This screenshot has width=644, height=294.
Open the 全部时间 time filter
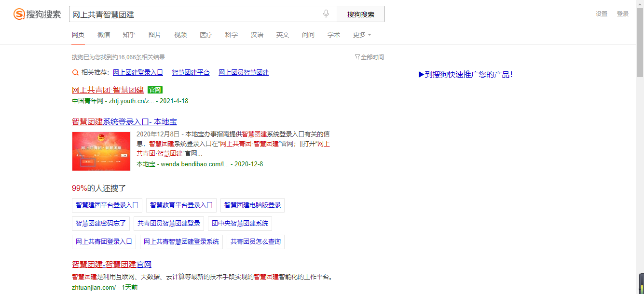[372, 57]
